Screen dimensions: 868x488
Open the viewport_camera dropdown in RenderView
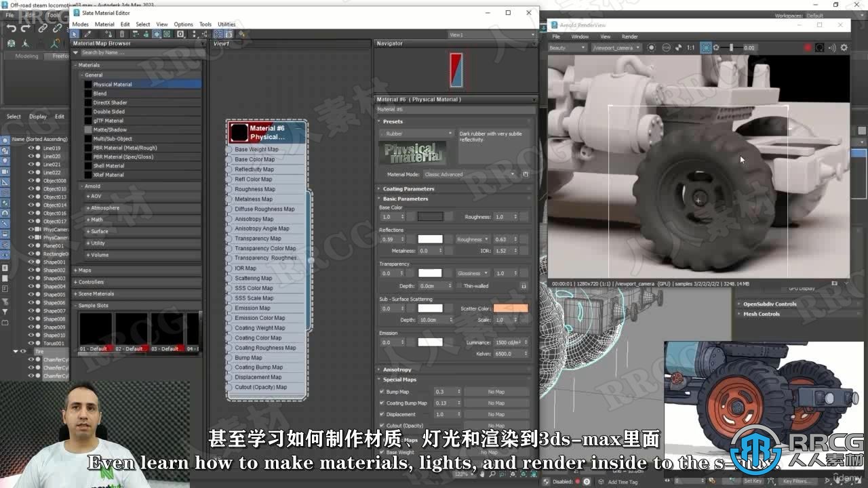pyautogui.click(x=616, y=48)
